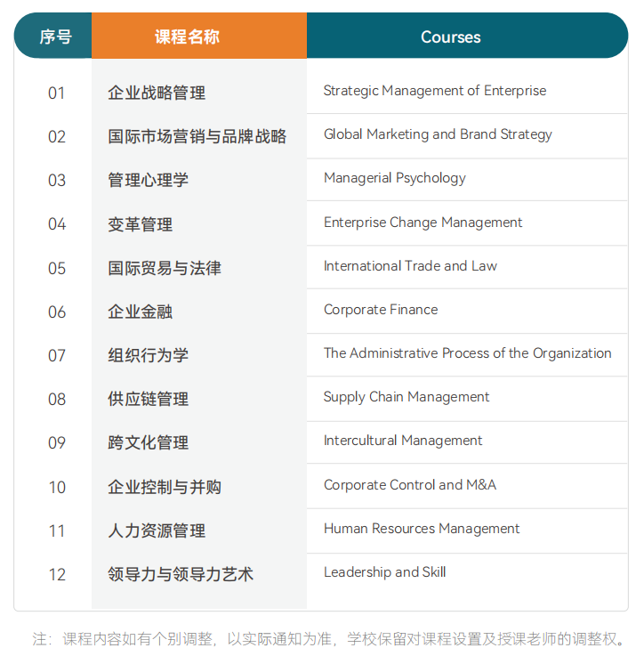Select row number 05
Viewport: 644px width, 656px height.
coord(57,268)
